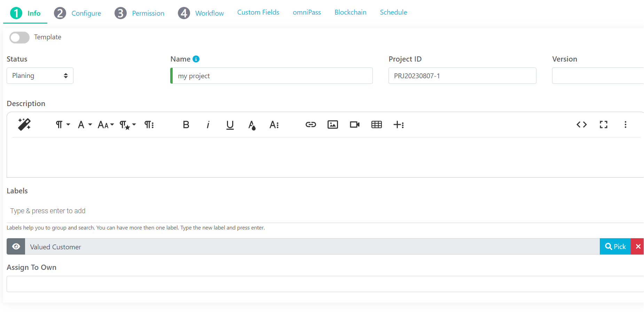Insert a table into the description
This screenshot has width=644, height=321.
(376, 125)
